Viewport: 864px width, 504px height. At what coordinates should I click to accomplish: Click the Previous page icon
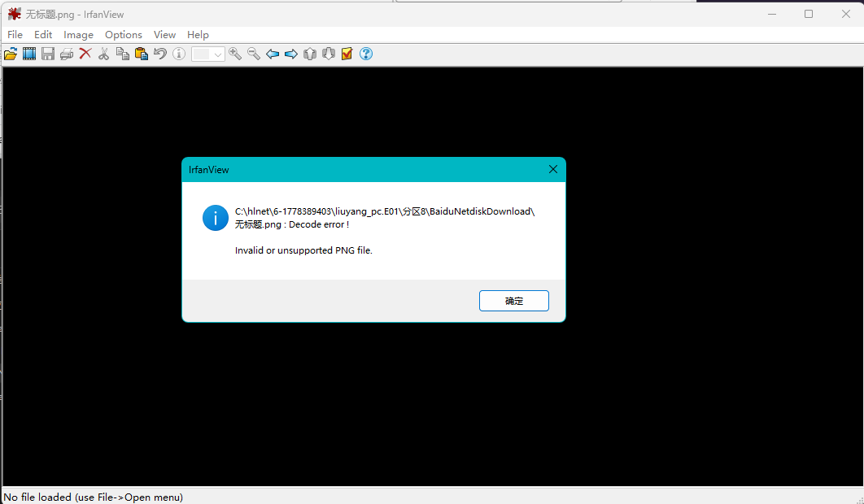(310, 54)
